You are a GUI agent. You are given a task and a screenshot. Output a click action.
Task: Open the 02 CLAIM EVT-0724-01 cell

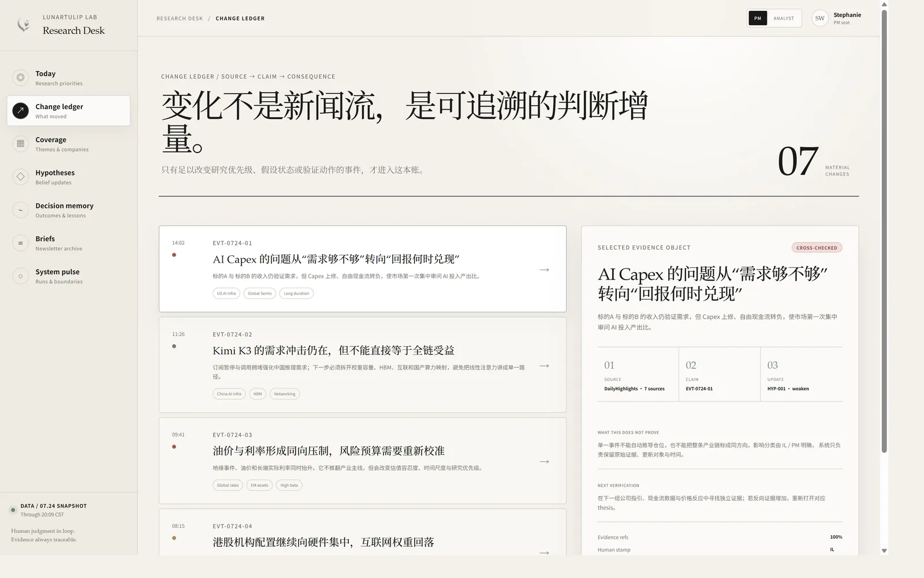click(720, 374)
